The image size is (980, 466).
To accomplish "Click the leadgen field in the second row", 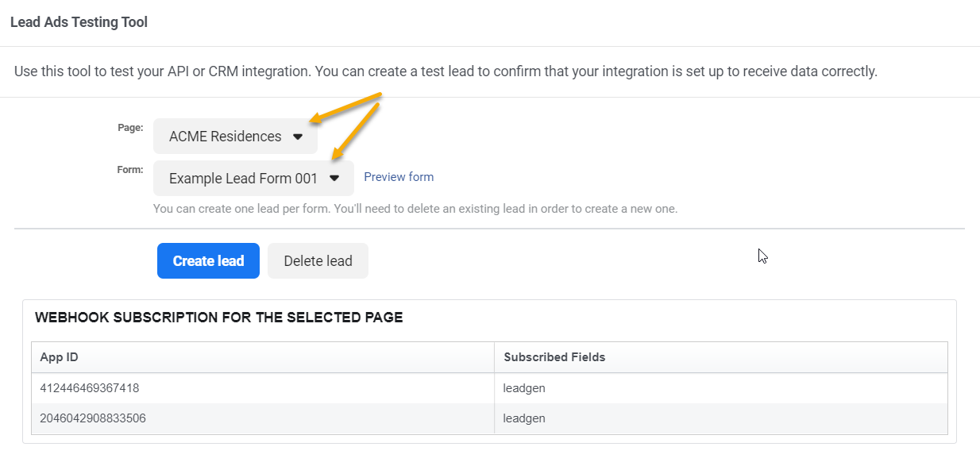I will (x=525, y=418).
